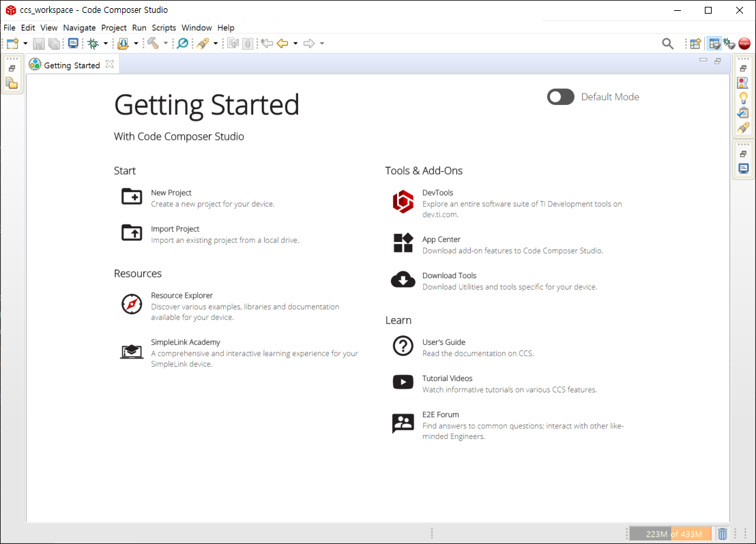The width and height of the screenshot is (756, 544).
Task: Open the File menu
Action: point(10,27)
